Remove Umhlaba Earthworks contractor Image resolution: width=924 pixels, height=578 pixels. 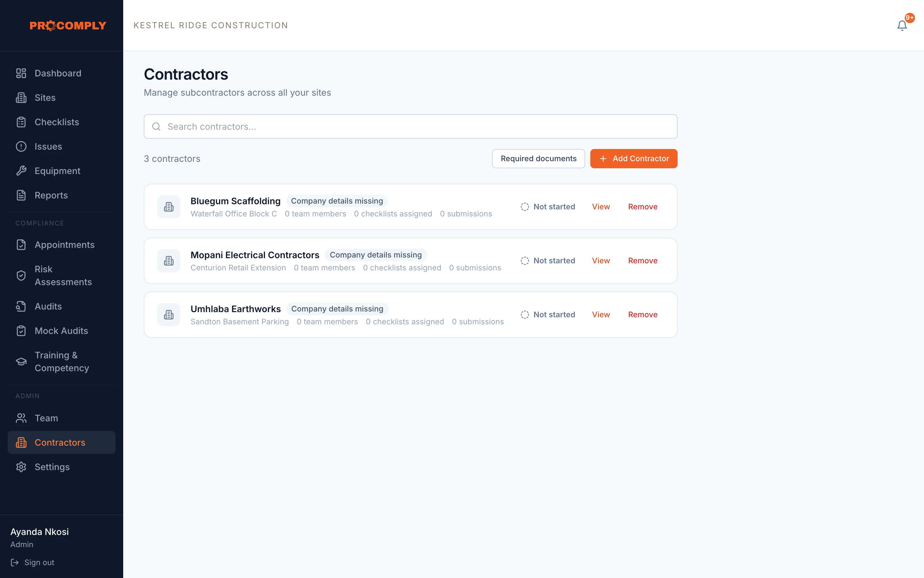[643, 315]
